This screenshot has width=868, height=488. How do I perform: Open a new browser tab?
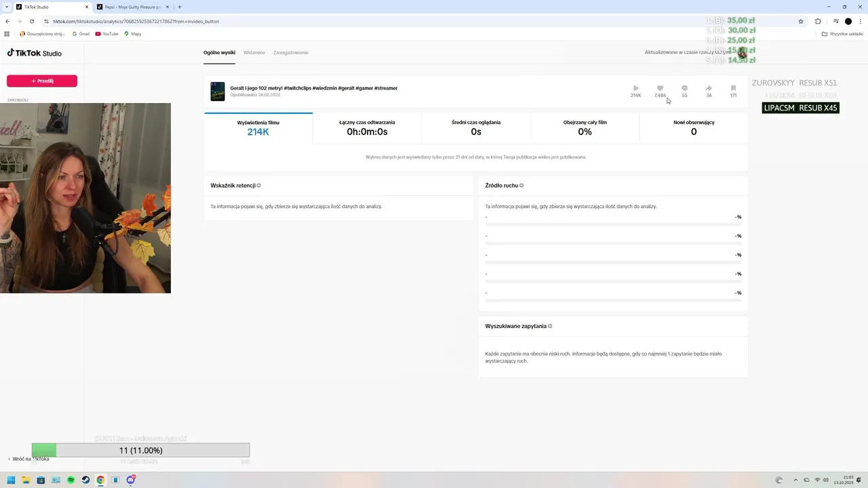coord(180,7)
